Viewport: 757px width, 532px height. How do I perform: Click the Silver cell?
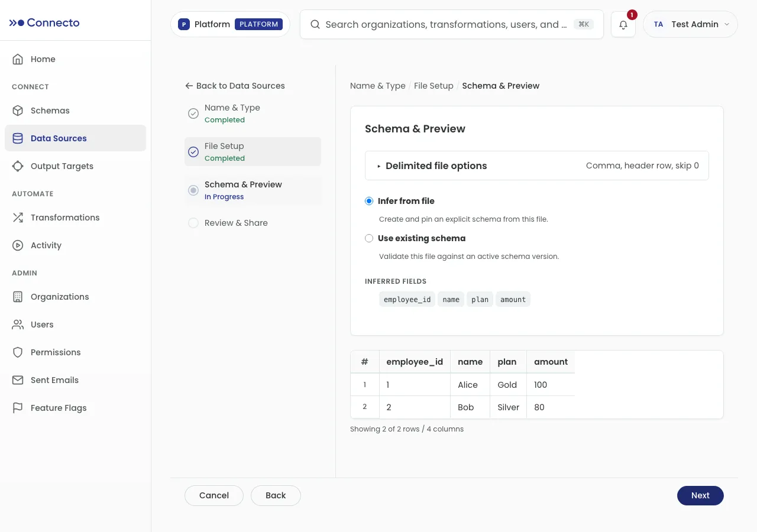tap(509, 407)
